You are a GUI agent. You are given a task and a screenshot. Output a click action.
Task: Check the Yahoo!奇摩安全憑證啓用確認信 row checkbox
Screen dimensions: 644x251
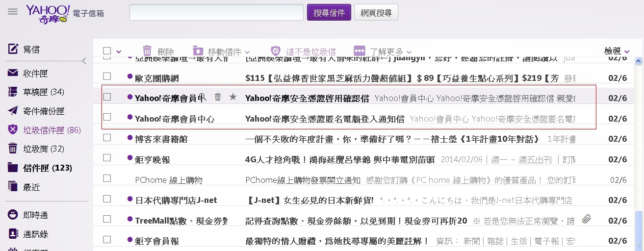107,97
